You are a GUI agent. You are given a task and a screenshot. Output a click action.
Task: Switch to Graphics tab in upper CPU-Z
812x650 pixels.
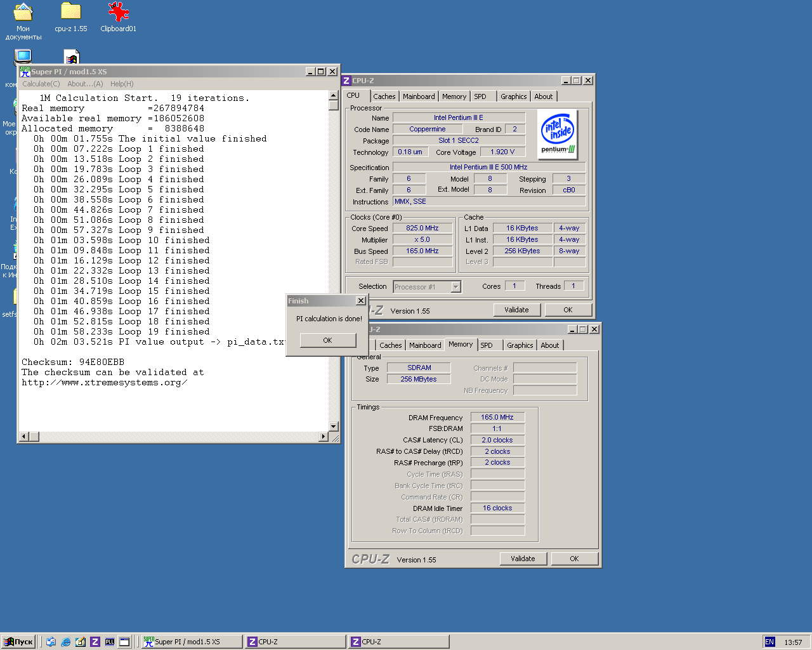pos(513,96)
